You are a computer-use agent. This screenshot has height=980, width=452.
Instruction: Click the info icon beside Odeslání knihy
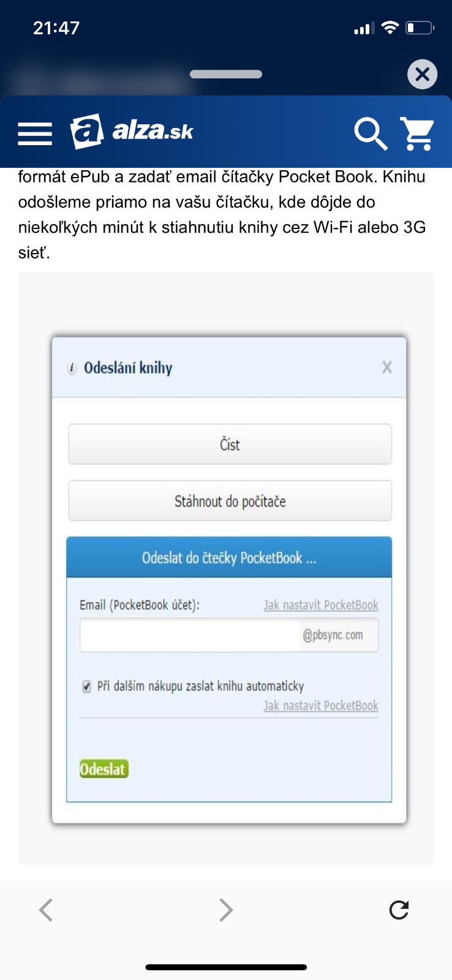(72, 368)
